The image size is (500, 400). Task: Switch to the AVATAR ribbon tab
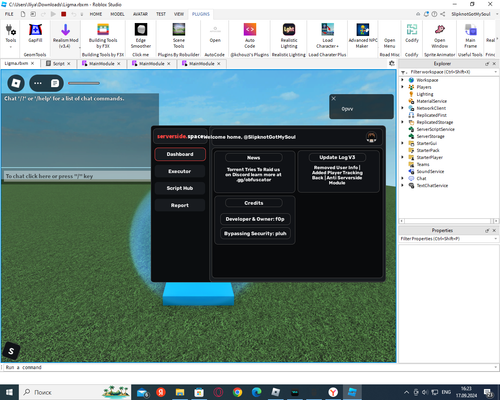coord(140,14)
